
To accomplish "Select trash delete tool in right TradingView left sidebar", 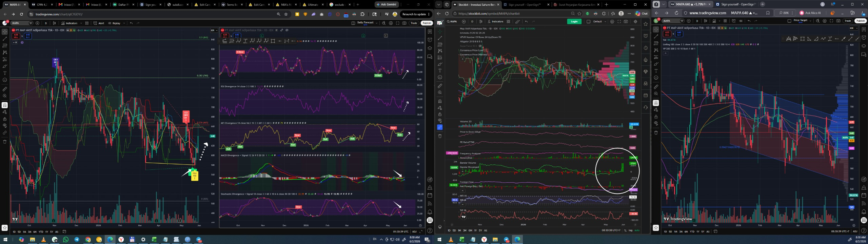I will [x=656, y=133].
